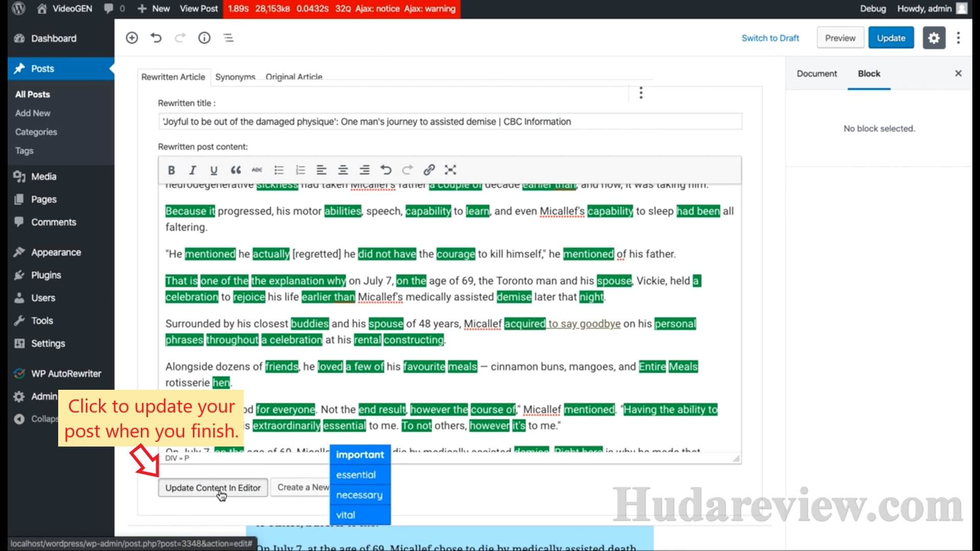Image resolution: width=980 pixels, height=551 pixels.
Task: Select the Synonyms tab
Action: 235,77
